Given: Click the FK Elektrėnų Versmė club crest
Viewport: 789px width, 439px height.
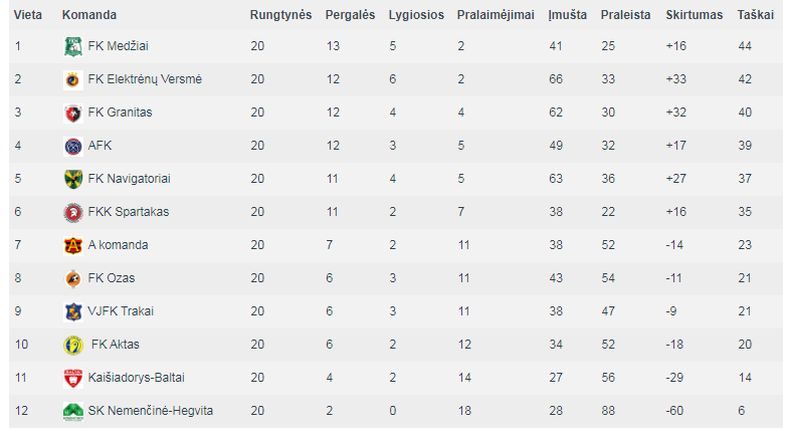Looking at the screenshot, I should 73,80.
